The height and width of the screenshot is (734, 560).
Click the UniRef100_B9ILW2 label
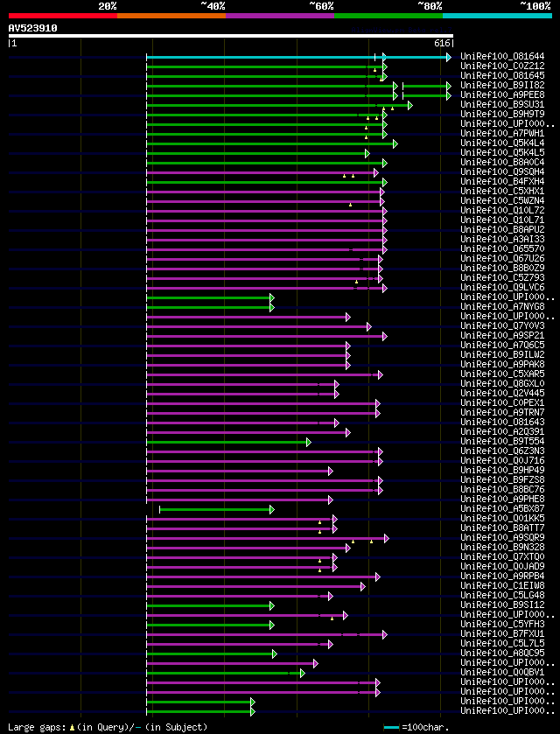(502, 354)
